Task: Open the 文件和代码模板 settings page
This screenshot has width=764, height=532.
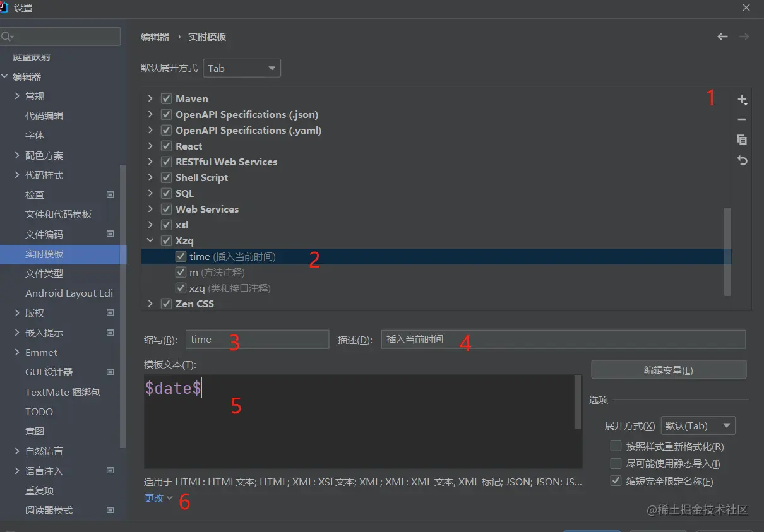Action: (59, 214)
